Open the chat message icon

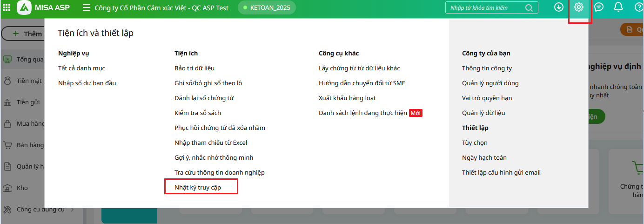[599, 7]
